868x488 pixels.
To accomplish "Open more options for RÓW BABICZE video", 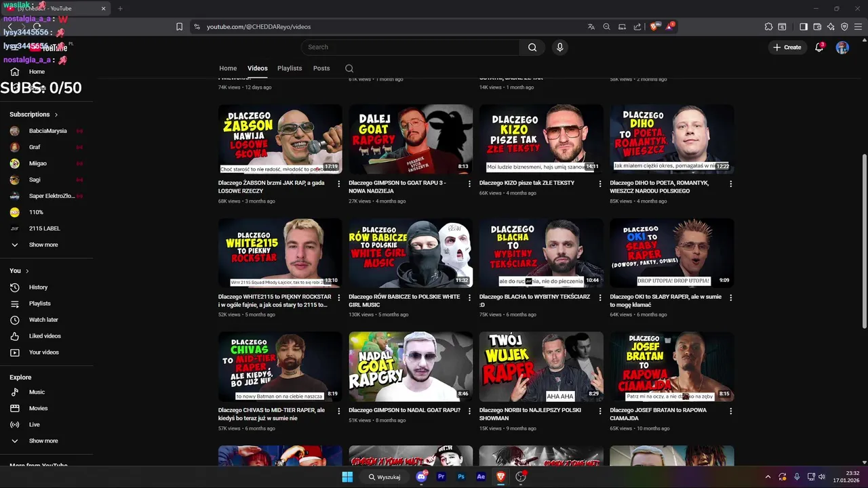I will point(469,298).
